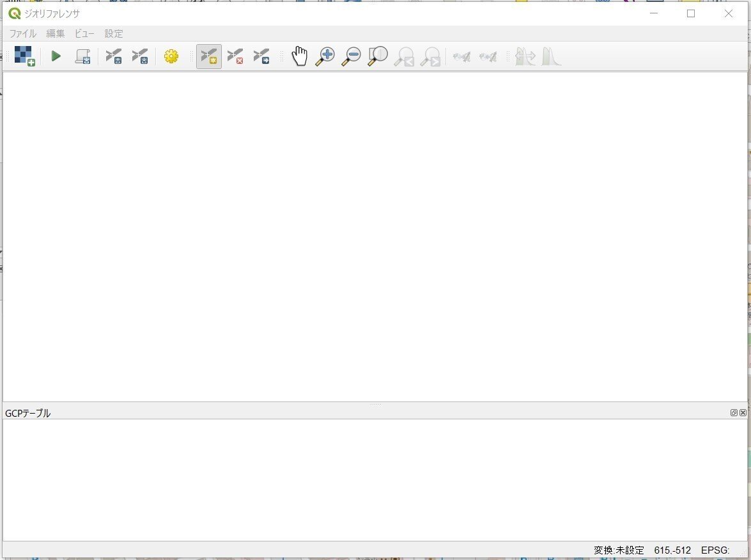Close the GCPテーブル panel

tap(743, 412)
